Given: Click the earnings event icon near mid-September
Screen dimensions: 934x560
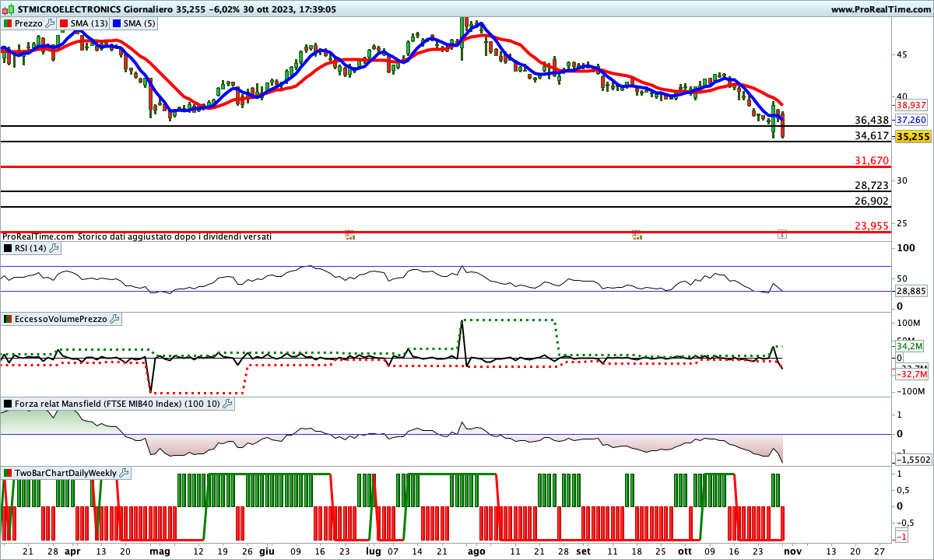Looking at the screenshot, I should 637,234.
